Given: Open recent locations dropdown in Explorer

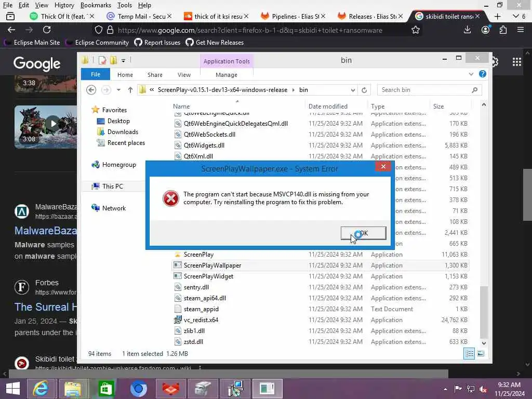Looking at the screenshot, I should coord(118,90).
